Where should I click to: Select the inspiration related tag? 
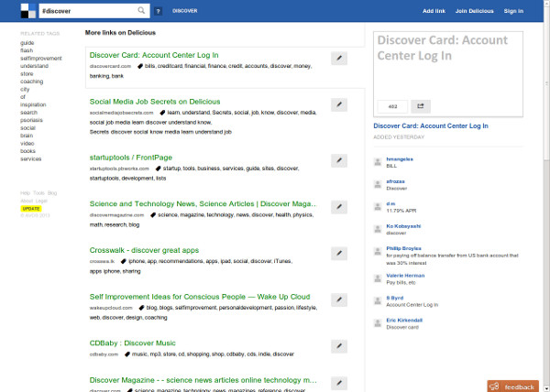click(x=33, y=104)
